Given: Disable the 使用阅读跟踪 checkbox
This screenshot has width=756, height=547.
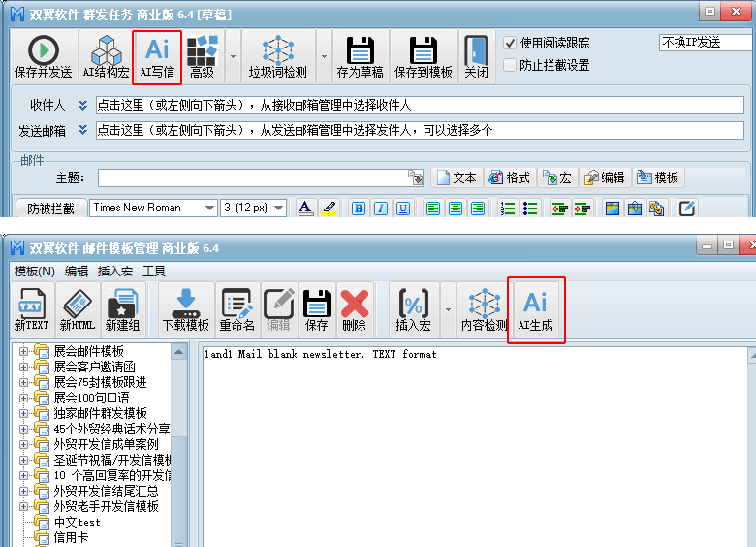Looking at the screenshot, I should (x=511, y=43).
